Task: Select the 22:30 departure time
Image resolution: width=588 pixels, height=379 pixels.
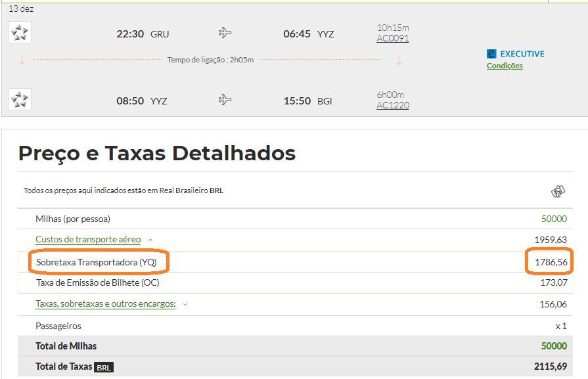Action: coord(130,34)
